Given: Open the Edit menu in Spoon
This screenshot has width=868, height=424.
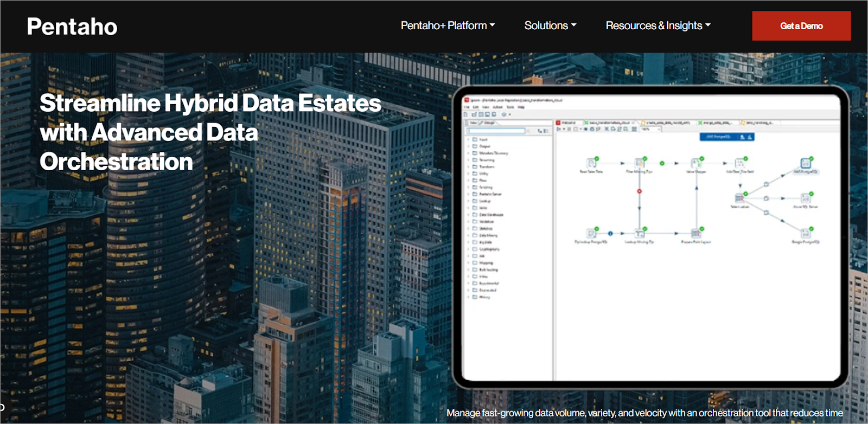Looking at the screenshot, I should pyautogui.click(x=476, y=107).
